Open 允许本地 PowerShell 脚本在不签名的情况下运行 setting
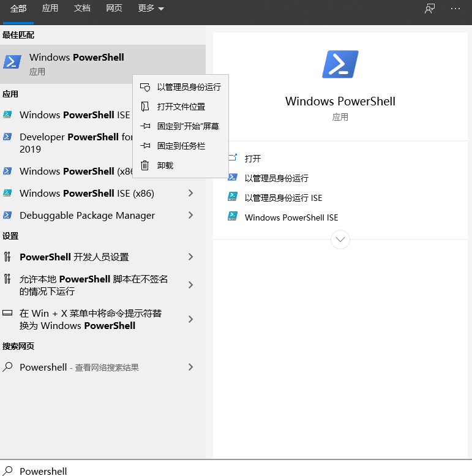Viewport: 472px width, 476px height. click(x=102, y=285)
